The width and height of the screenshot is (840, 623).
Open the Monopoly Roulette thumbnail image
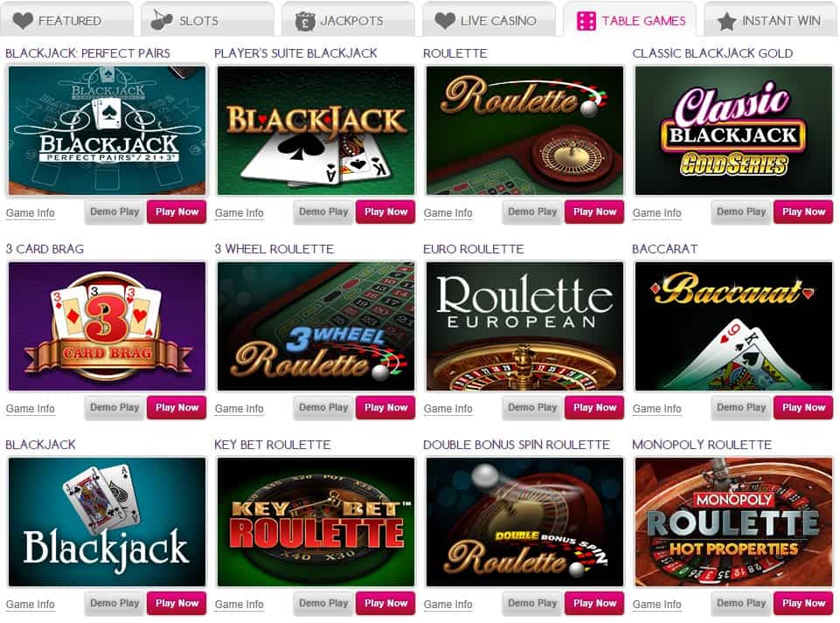coord(734,522)
